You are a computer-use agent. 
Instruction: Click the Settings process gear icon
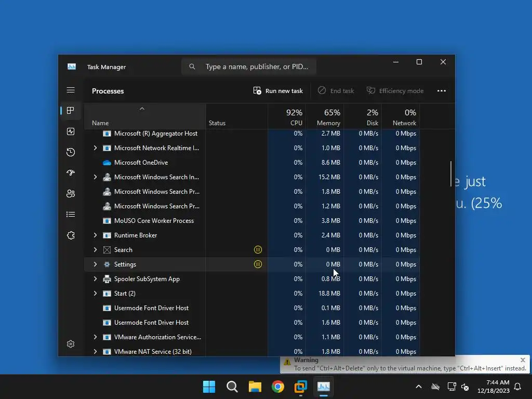(107, 264)
